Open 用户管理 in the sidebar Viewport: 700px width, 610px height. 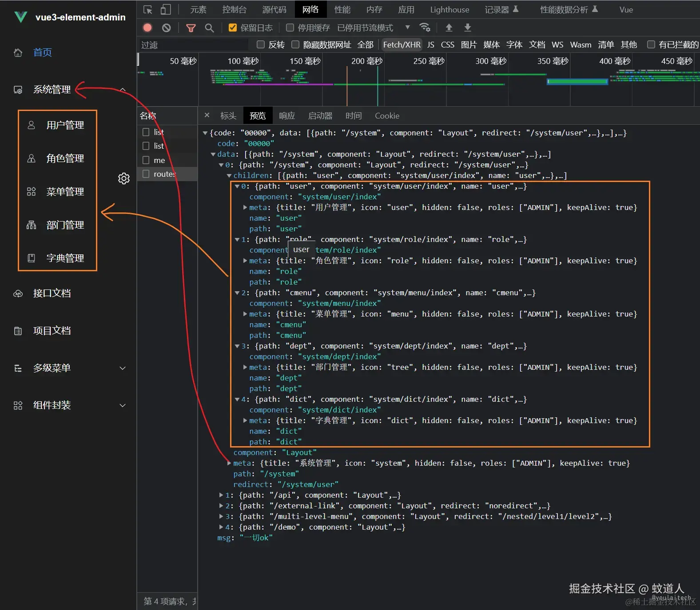pos(65,125)
